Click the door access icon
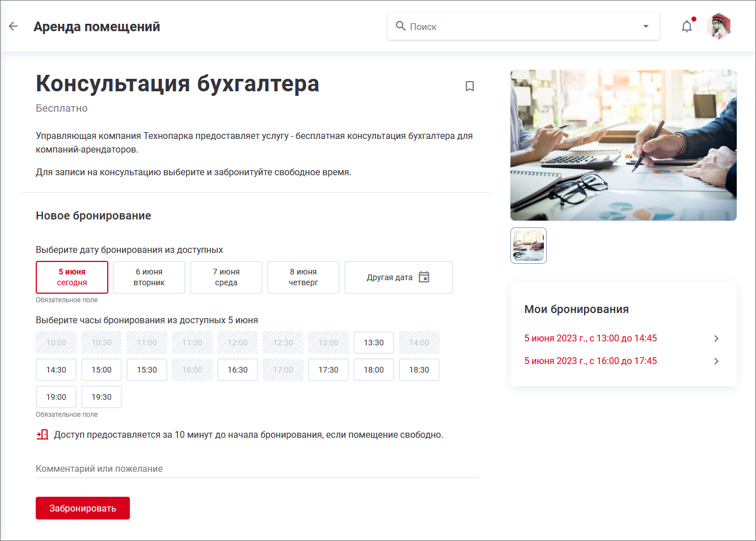The height and width of the screenshot is (541, 756). click(x=43, y=435)
